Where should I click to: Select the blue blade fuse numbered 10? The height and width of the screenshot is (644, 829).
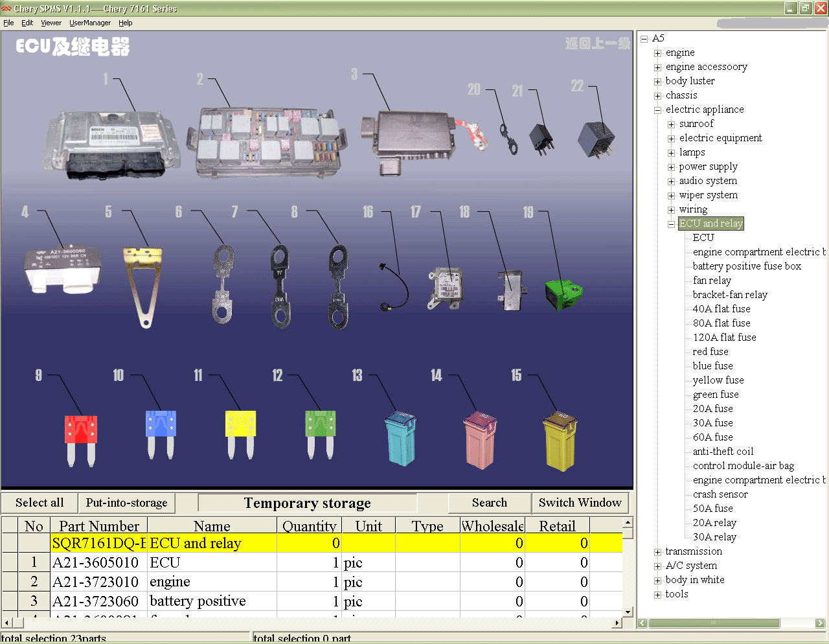161,434
